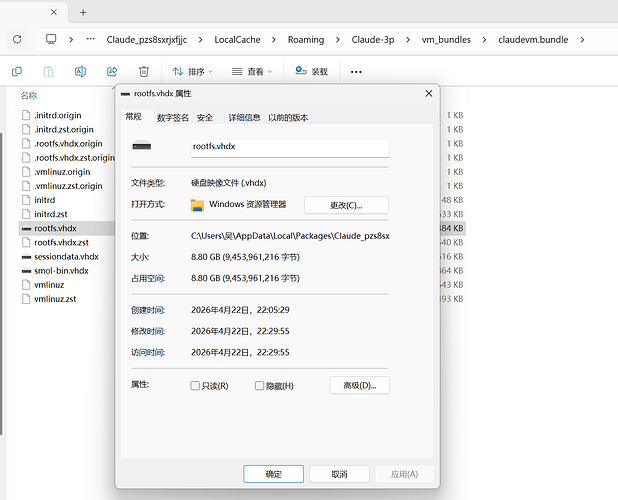Click the 名称 column header

point(29,96)
